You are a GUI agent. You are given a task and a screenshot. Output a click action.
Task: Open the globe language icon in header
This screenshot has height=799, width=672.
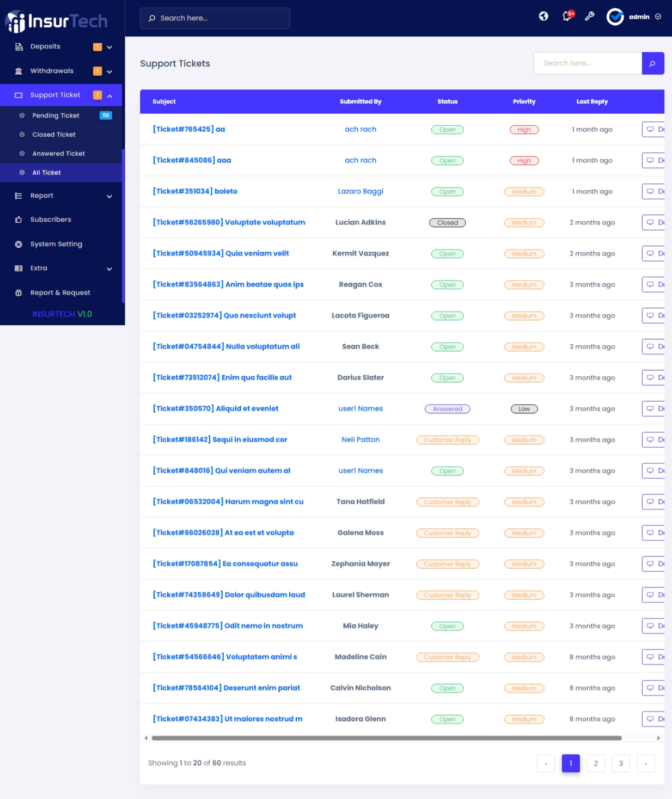(543, 16)
